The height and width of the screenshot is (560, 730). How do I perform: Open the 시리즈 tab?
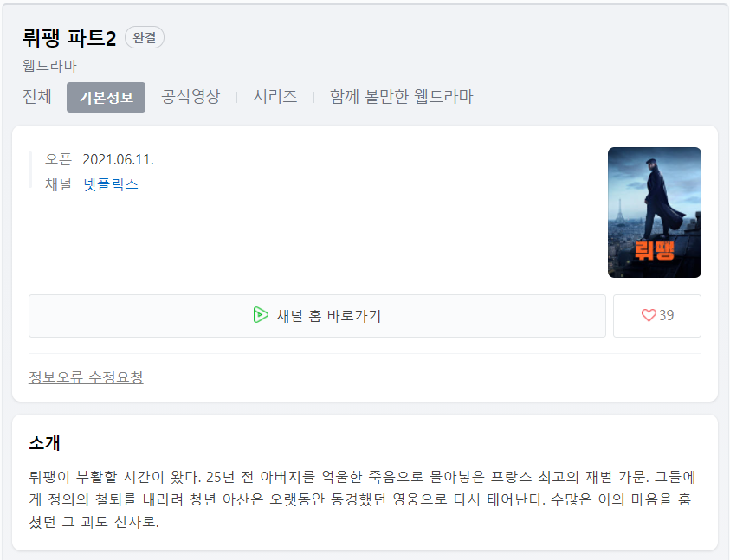[275, 97]
